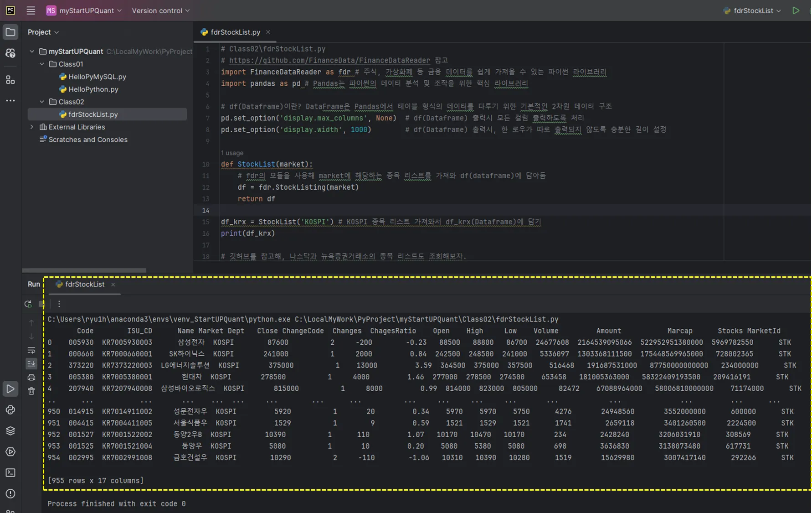
Task: Open the hamburger main menu
Action: tap(31, 10)
